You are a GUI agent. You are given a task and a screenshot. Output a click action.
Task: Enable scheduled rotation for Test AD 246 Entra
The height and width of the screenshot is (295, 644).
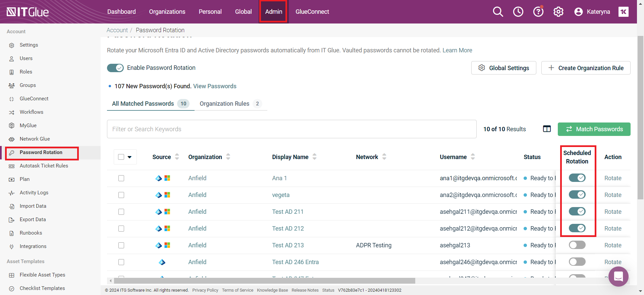click(577, 261)
